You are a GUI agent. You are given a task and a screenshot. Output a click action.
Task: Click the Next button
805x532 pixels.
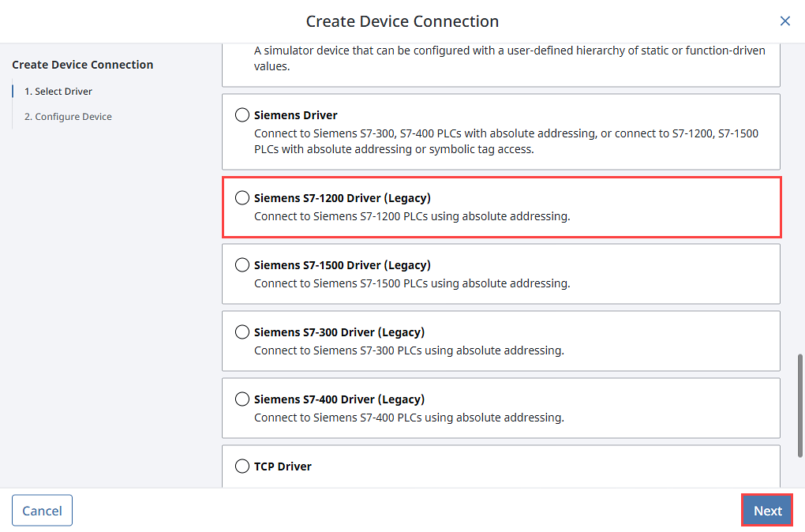click(x=767, y=511)
